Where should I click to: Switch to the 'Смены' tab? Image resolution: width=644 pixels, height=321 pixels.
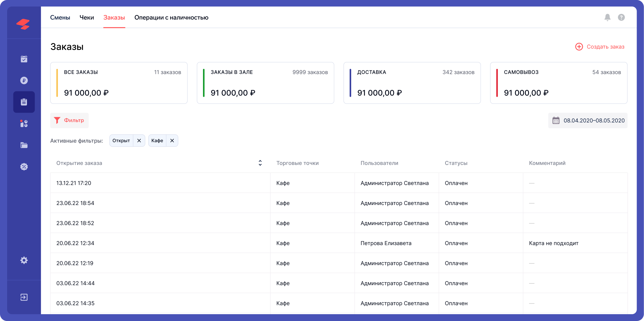(60, 18)
